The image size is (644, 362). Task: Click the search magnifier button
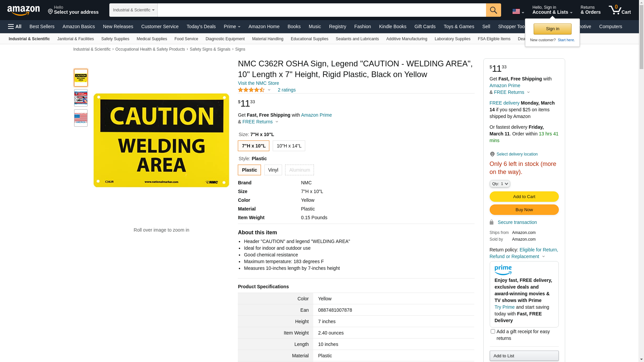pos(493,10)
